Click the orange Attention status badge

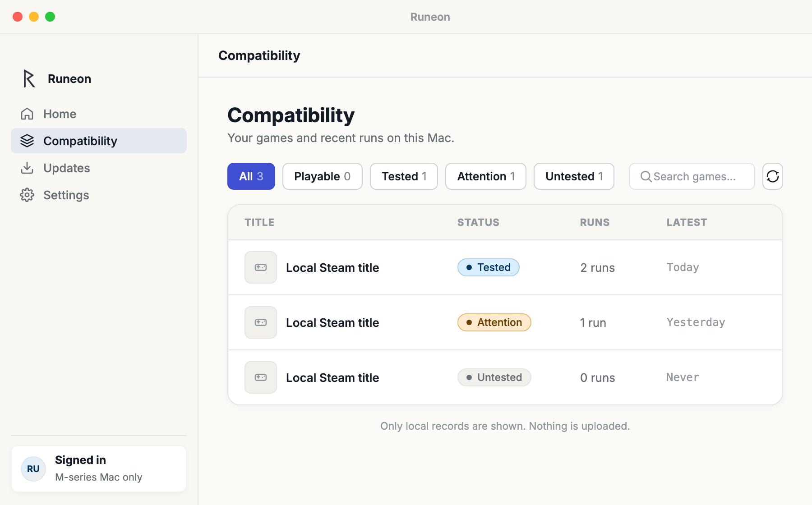494,322
